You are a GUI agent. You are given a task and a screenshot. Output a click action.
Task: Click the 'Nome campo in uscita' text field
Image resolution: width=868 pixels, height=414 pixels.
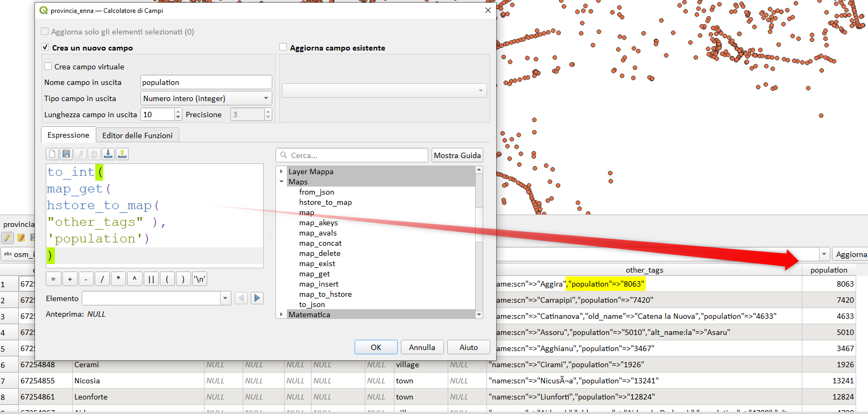(206, 82)
